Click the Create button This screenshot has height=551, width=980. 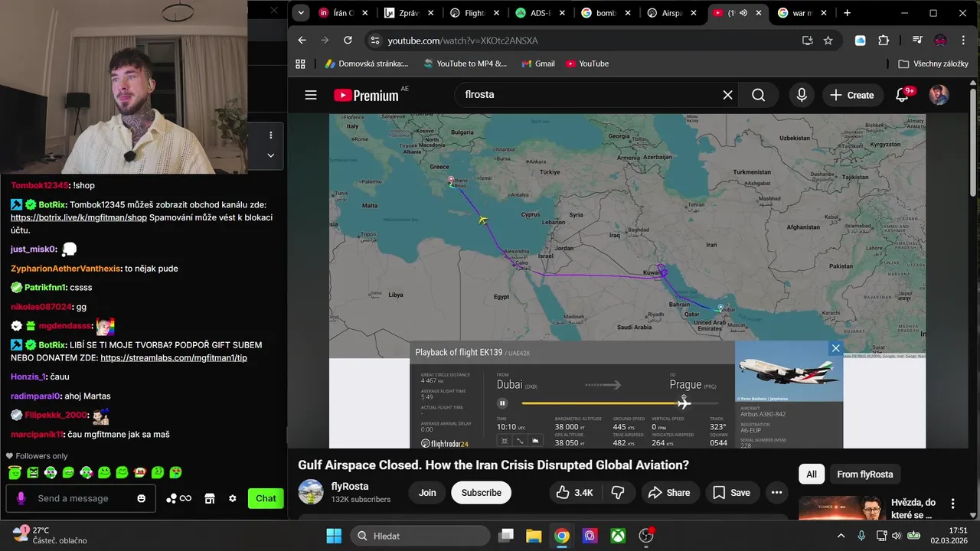point(851,95)
